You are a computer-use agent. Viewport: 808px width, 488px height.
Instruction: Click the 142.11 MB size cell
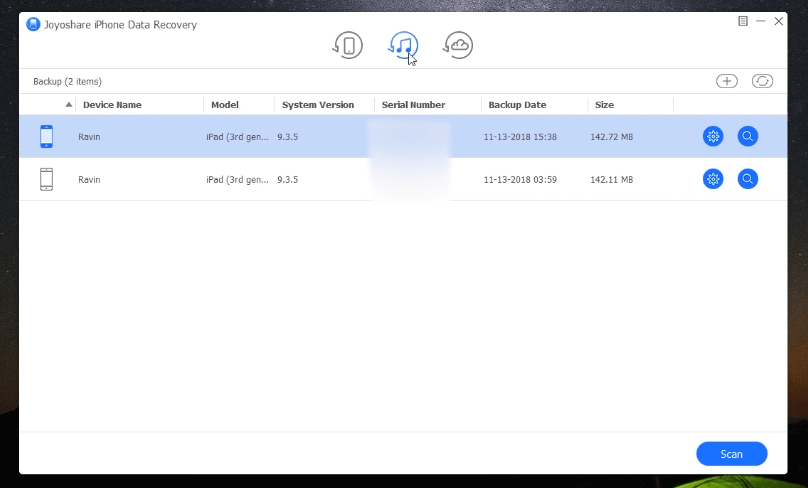(x=611, y=179)
